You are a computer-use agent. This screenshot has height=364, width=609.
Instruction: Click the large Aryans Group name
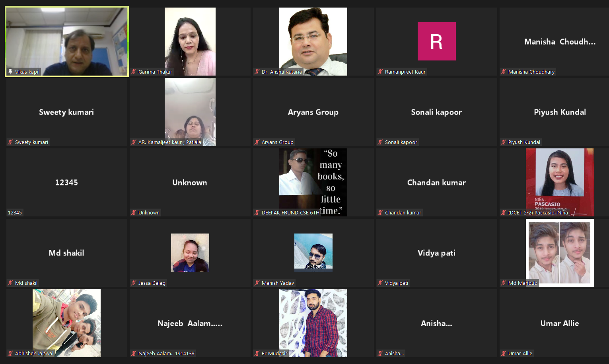click(x=313, y=112)
